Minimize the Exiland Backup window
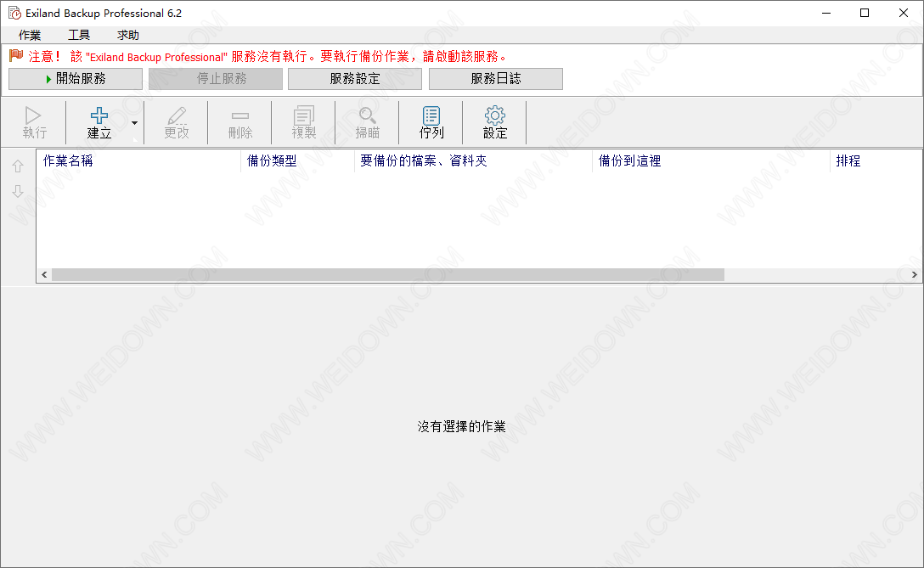 826,13
